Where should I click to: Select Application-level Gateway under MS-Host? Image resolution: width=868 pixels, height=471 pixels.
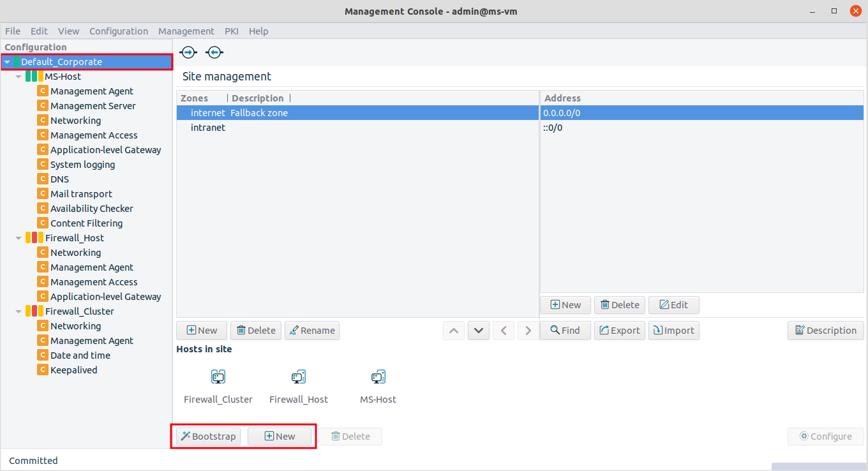coord(105,150)
